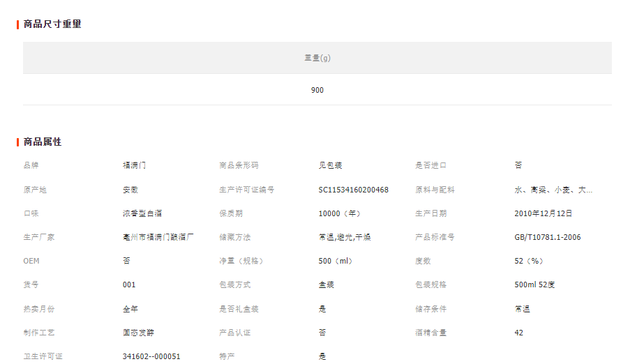Click the 重量(g) table column header

[x=317, y=58]
